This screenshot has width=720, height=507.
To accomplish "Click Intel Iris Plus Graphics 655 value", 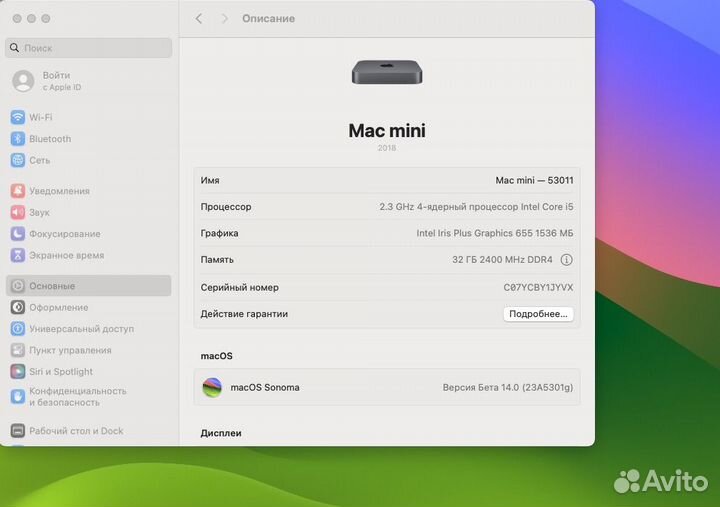I will 495,233.
